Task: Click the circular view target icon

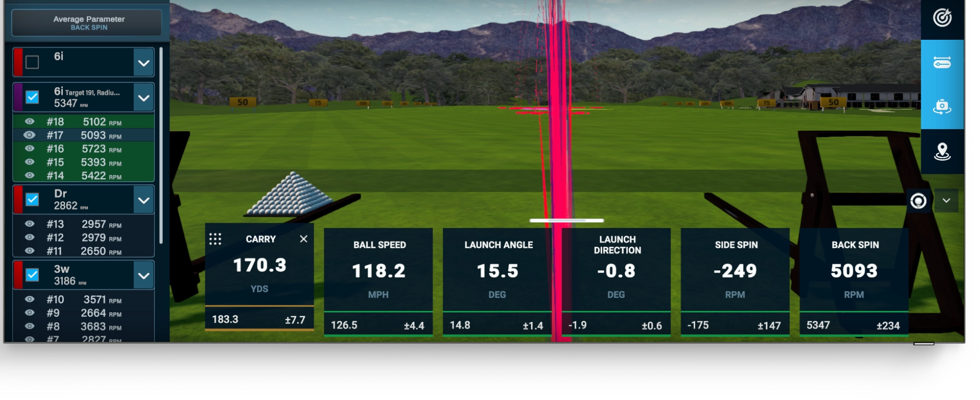Action: point(918,201)
